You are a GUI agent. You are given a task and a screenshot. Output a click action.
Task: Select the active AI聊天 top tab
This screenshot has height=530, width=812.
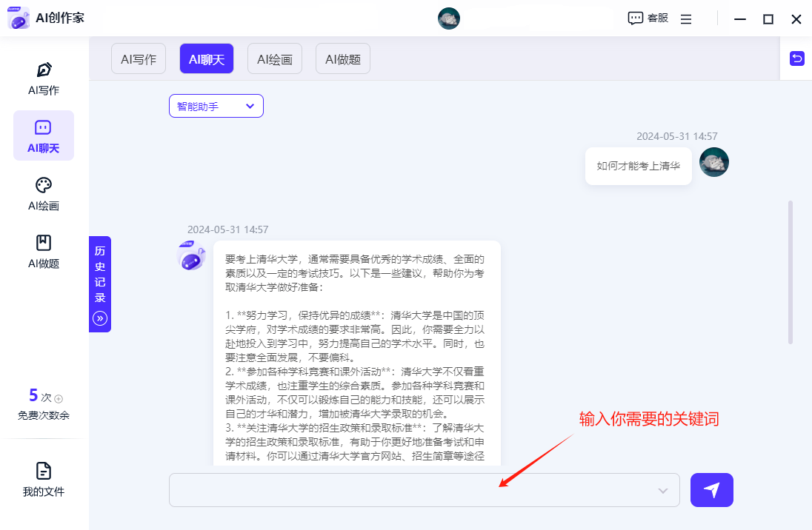207,59
